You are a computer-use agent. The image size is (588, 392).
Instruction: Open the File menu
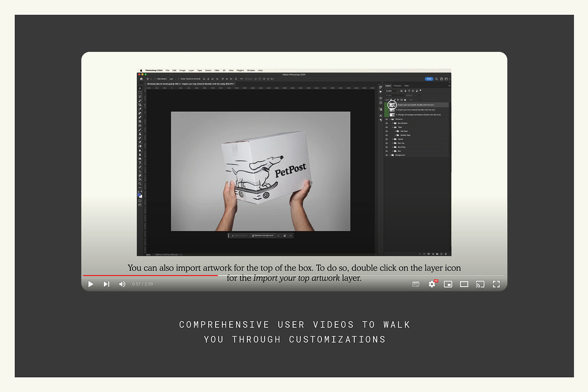coord(168,71)
